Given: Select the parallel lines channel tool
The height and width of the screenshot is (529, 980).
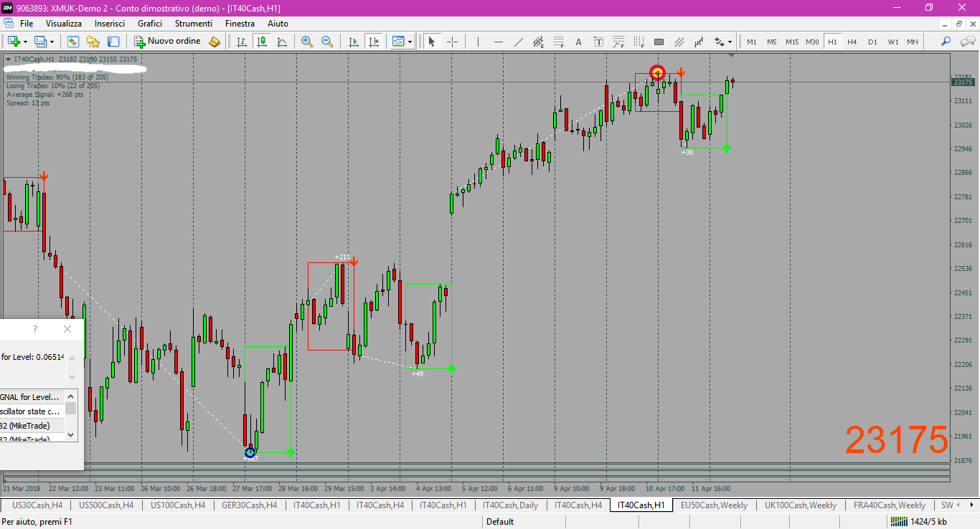Looking at the screenshot, I should [679, 42].
